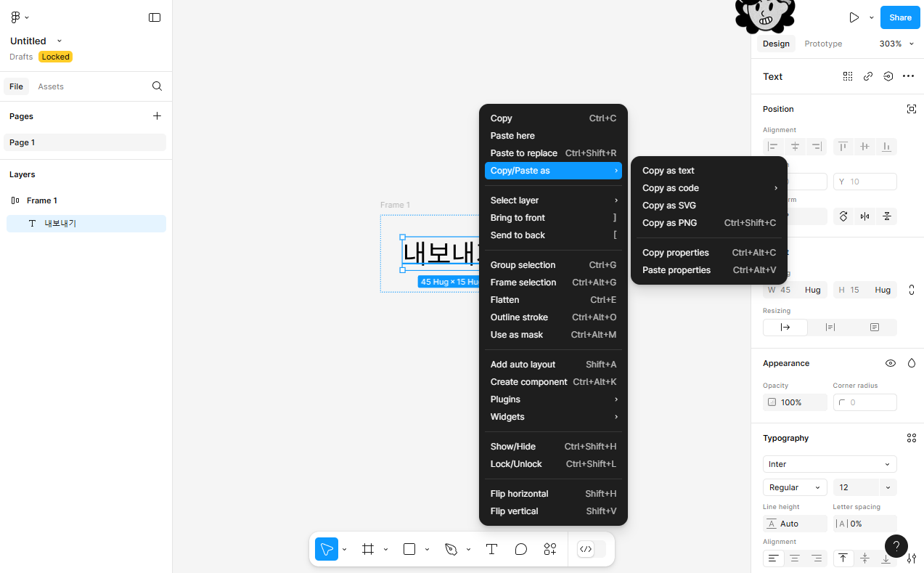Present the prototype with play icon

854,17
